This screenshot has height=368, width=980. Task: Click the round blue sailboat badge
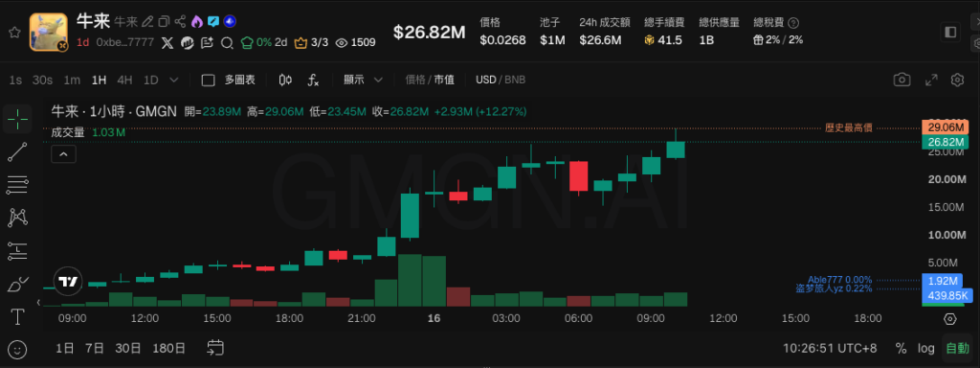click(x=230, y=22)
